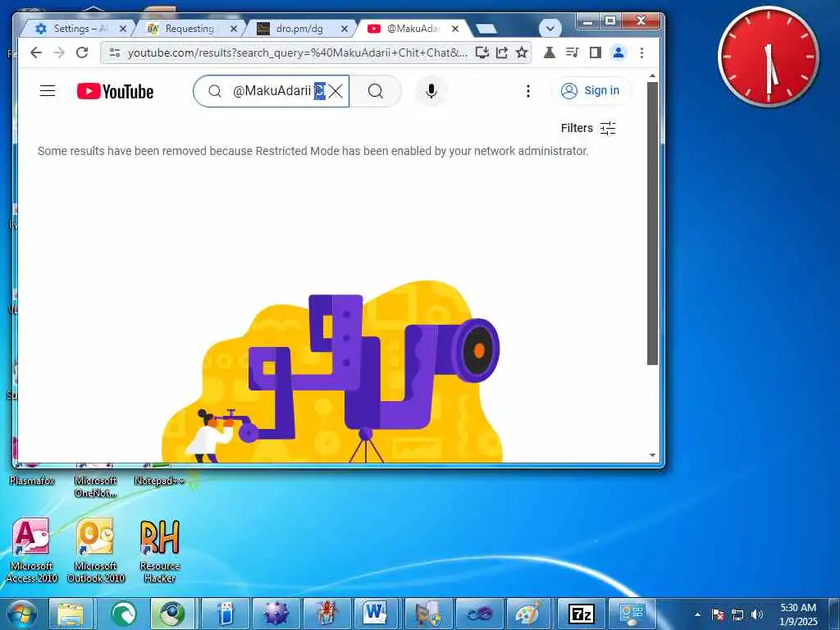The image size is (840, 630).
Task: Open YouTube settings three-dot menu
Action: click(528, 91)
